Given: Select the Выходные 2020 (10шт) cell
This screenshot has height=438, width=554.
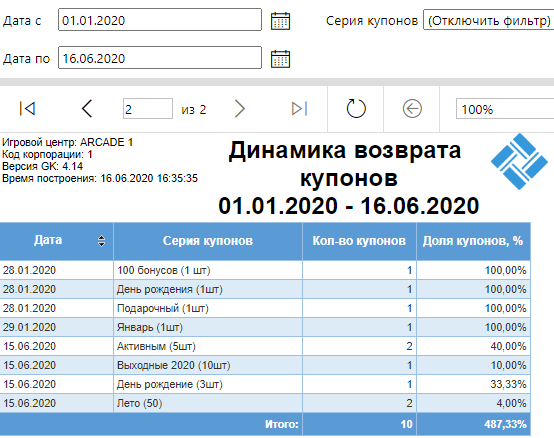Looking at the screenshot, I should point(208,365).
